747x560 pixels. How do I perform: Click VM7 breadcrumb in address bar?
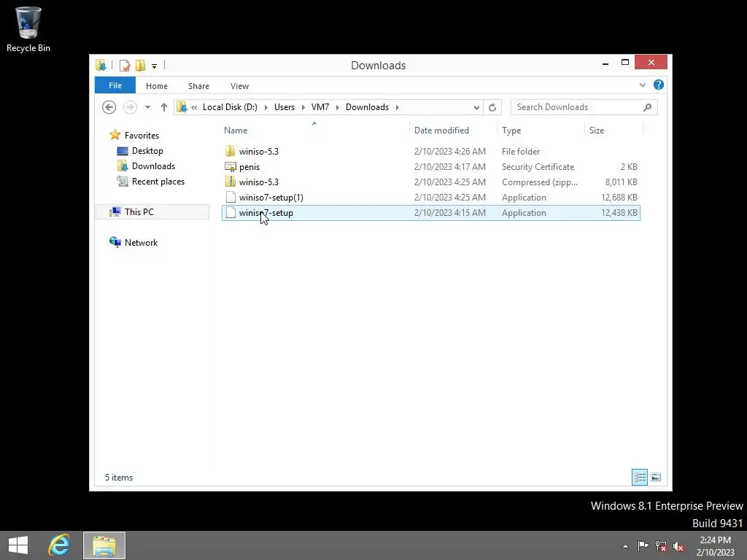[320, 107]
